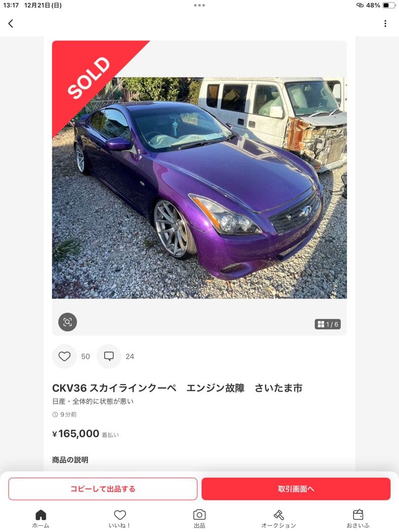Tap コピーして出品する button

tap(103, 489)
